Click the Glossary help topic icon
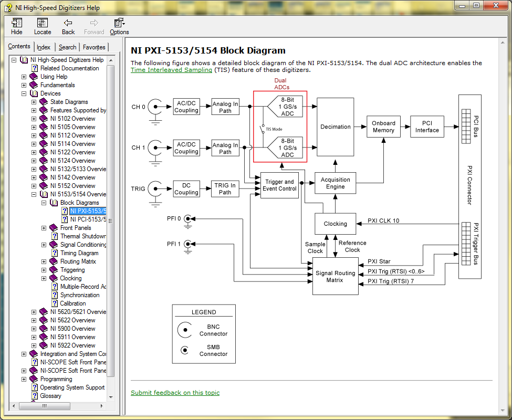Image resolution: width=512 pixels, height=420 pixels. tap(35, 396)
